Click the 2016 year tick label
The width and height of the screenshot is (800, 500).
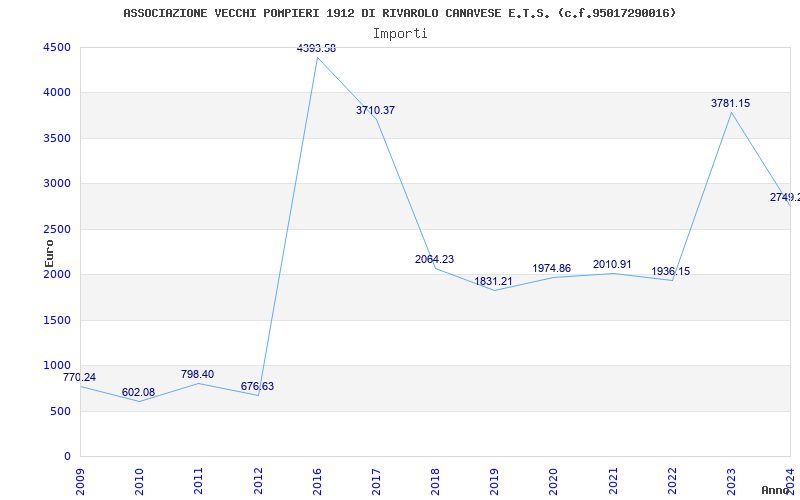tap(317, 481)
